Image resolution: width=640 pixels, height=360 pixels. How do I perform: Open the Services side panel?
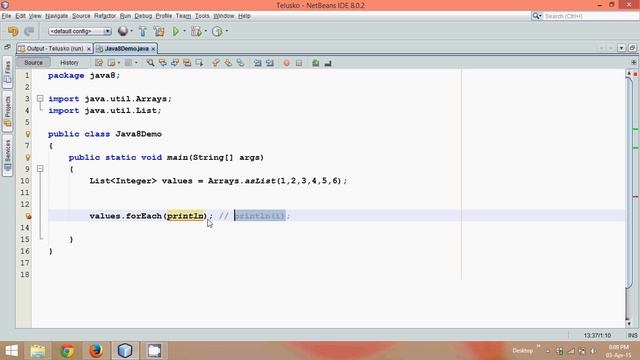[7, 155]
